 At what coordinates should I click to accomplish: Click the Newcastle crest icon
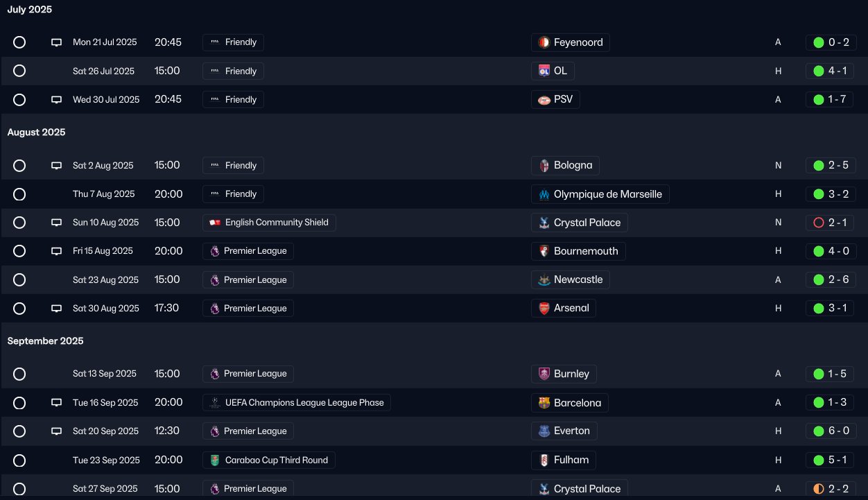click(x=544, y=279)
